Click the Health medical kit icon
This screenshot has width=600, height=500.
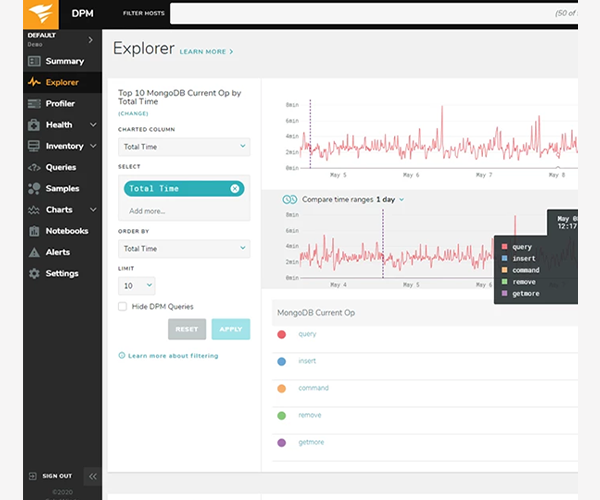pos(34,125)
